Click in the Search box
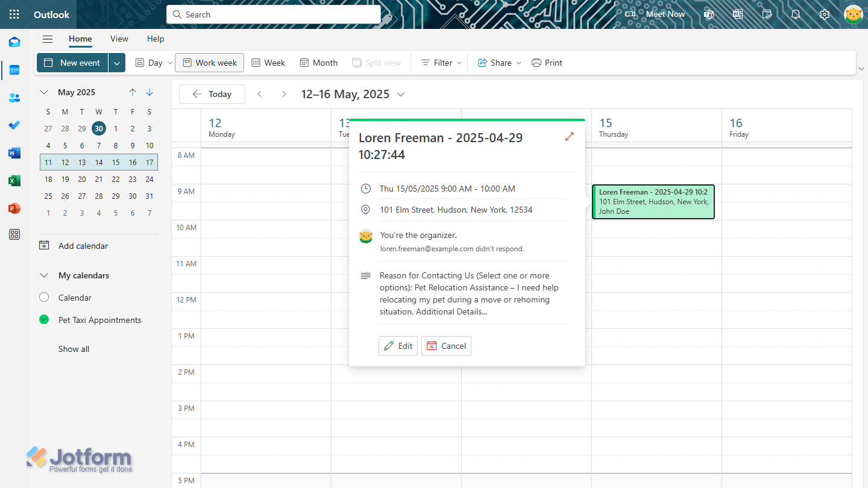The image size is (868, 488). tap(274, 14)
